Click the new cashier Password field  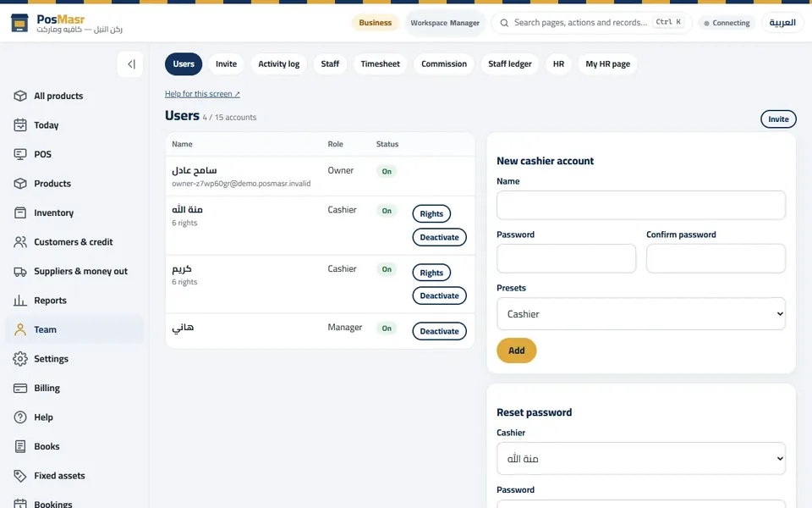click(566, 258)
